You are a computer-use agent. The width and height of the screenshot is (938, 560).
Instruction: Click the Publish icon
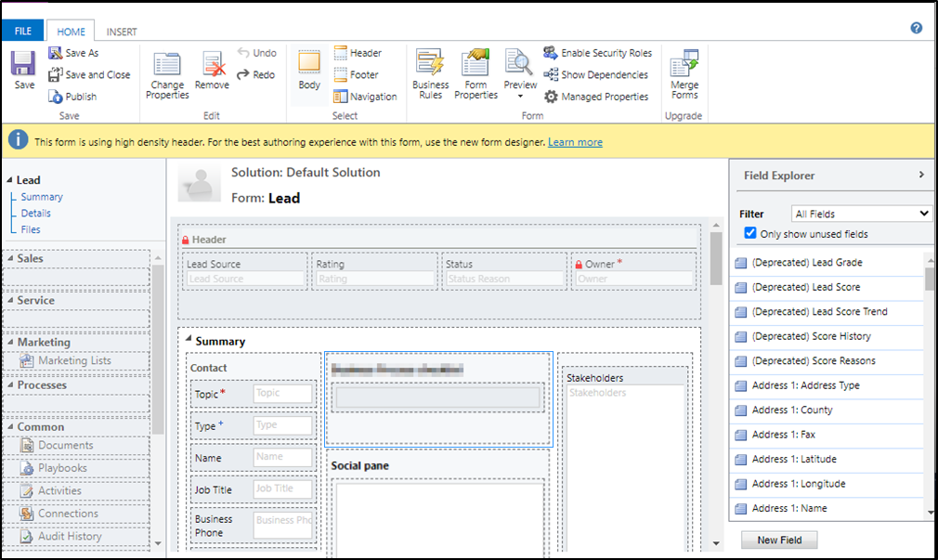click(56, 97)
